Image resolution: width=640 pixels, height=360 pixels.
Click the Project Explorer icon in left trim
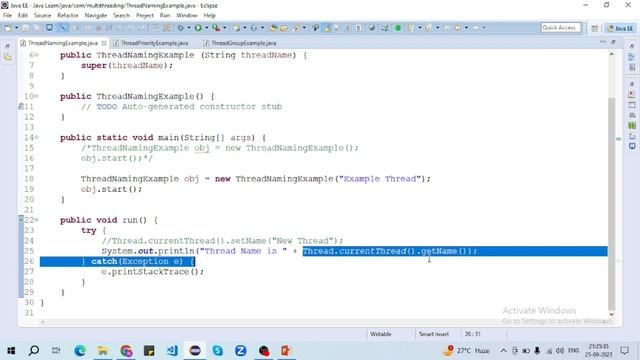[8, 58]
